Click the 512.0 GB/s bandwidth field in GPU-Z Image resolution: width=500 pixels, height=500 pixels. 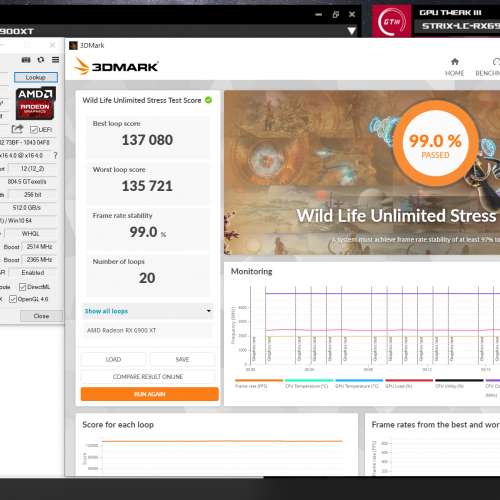(x=27, y=208)
